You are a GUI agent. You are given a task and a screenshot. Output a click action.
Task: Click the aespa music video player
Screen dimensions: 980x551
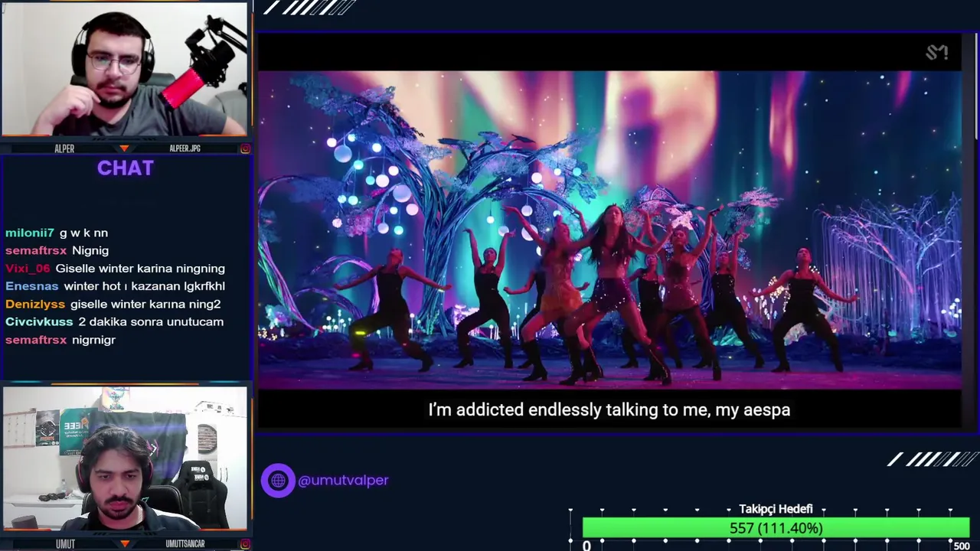(609, 230)
